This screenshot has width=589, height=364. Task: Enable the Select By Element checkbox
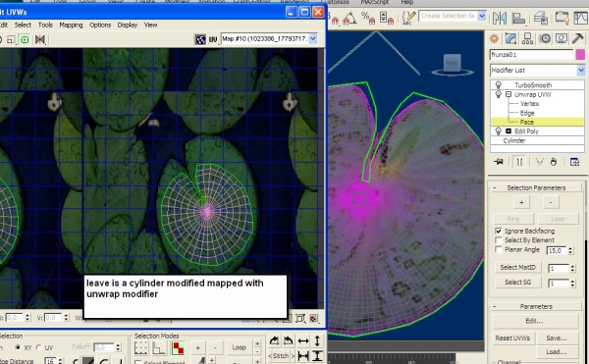click(499, 240)
